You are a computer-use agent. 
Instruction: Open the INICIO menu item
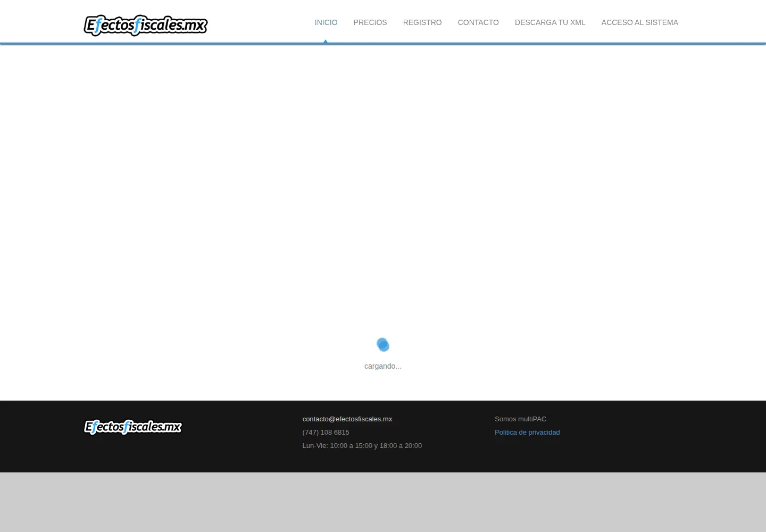pos(326,22)
